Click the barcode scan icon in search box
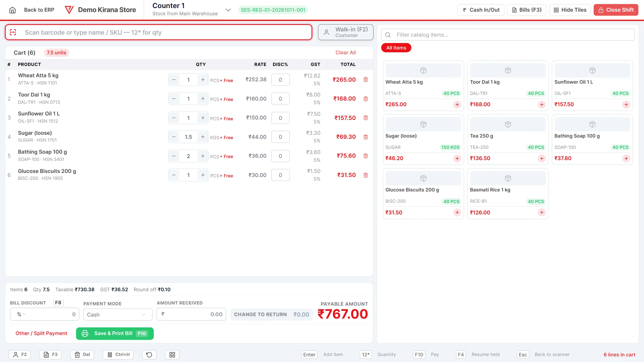The width and height of the screenshot is (644, 362). [x=13, y=32]
